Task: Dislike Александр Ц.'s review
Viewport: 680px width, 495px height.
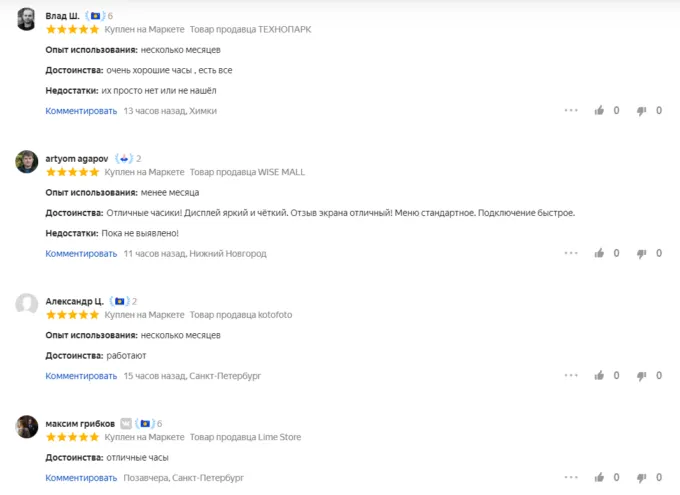Action: (642, 376)
